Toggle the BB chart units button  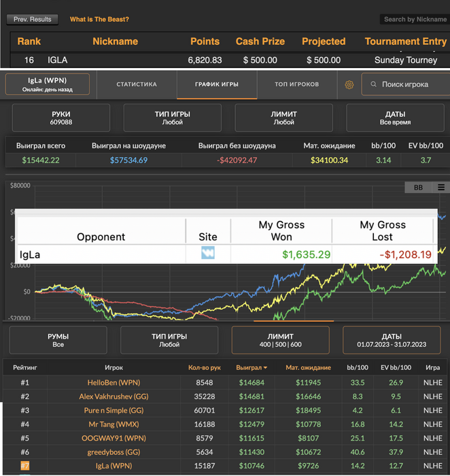pyautogui.click(x=418, y=187)
